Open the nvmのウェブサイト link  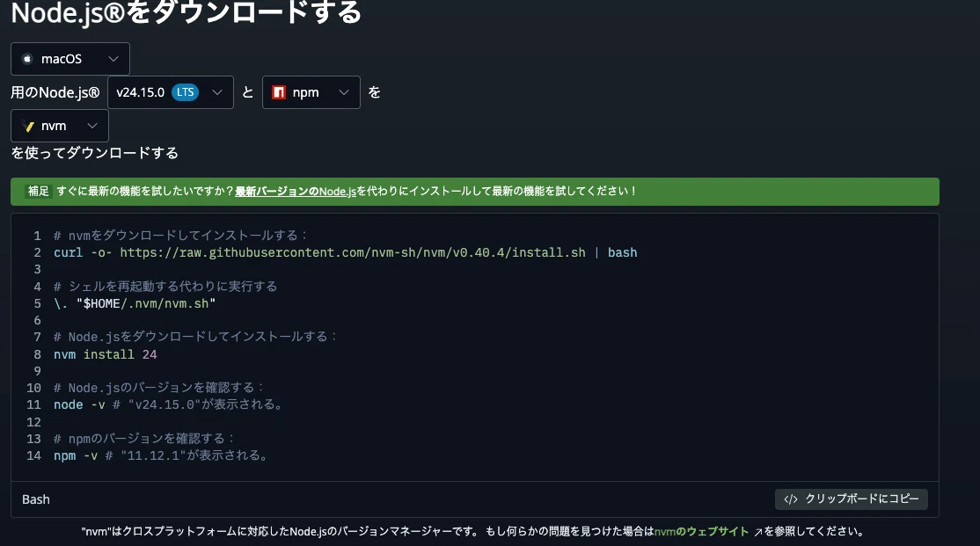(x=701, y=532)
